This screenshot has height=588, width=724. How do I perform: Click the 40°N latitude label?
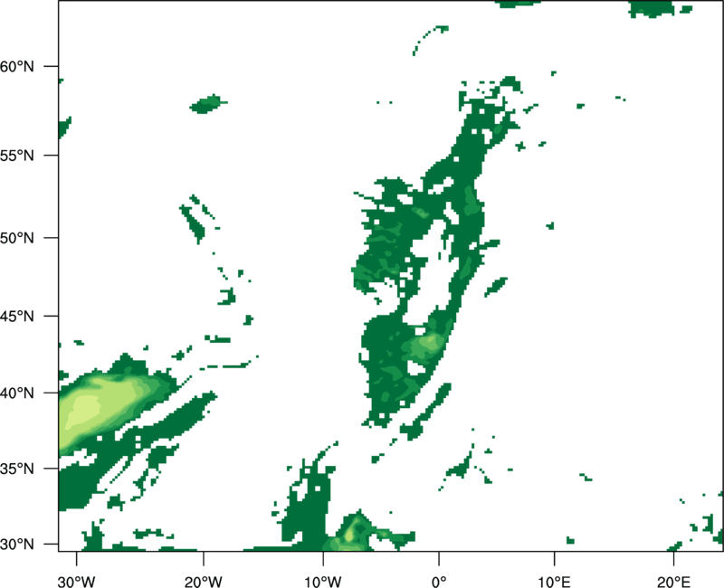tap(17, 394)
